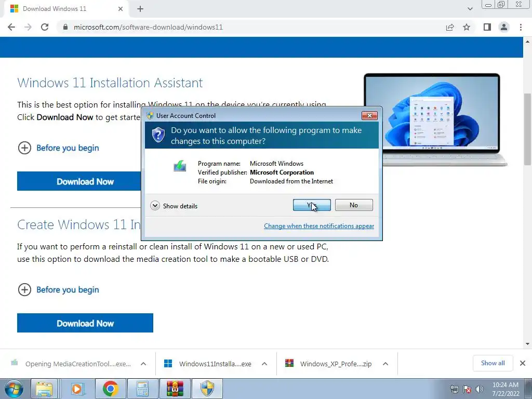The height and width of the screenshot is (399, 532).
Task: Open Change when these notifications appear link
Action: coord(319,226)
